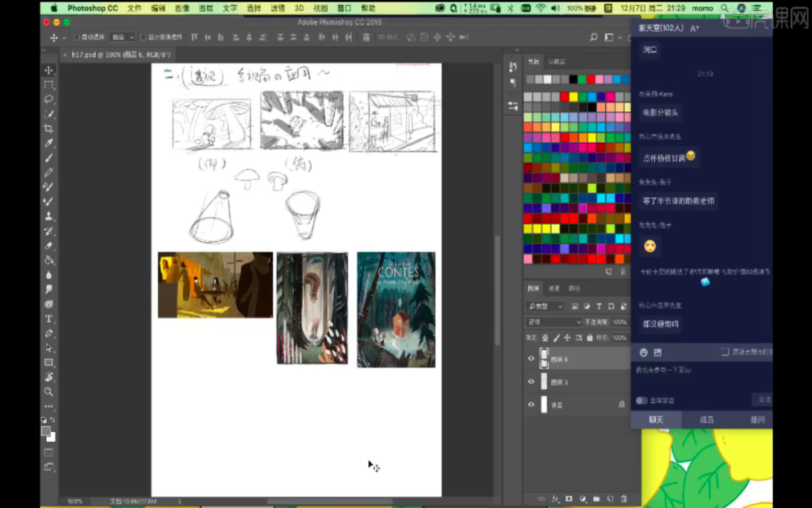Open the 滤镜 menu in menu bar

coord(278,8)
